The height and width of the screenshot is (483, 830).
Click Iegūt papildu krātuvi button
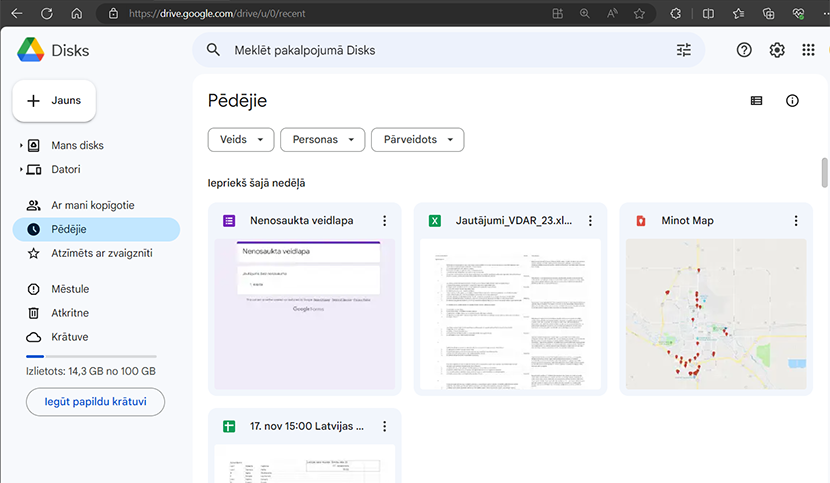95,402
